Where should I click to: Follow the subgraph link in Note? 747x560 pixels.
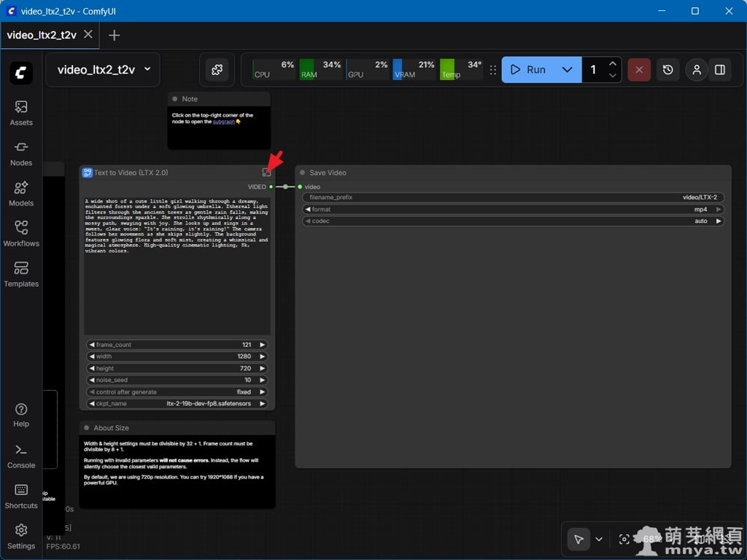pos(223,122)
